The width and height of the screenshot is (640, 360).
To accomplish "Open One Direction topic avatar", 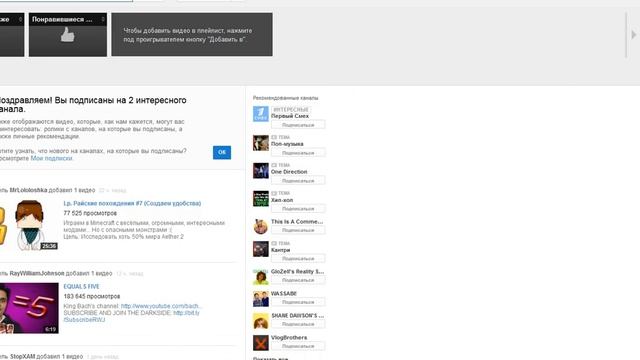I will (260, 171).
